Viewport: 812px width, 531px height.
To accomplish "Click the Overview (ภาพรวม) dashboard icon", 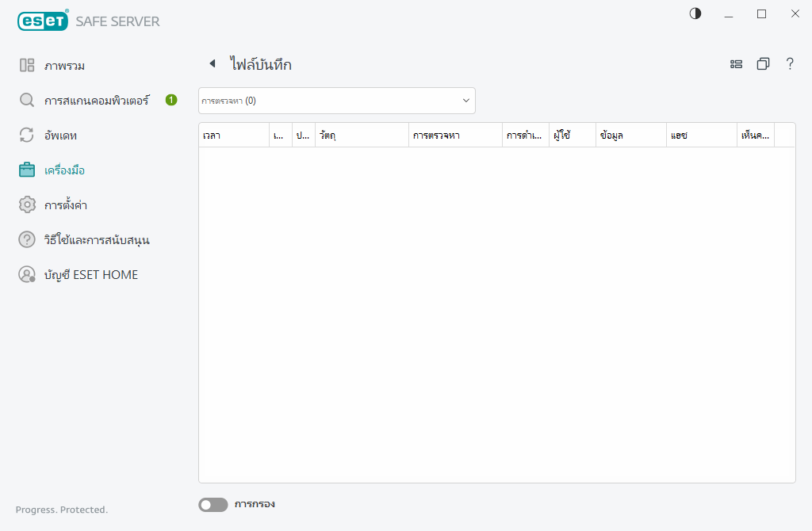I will click(27, 66).
